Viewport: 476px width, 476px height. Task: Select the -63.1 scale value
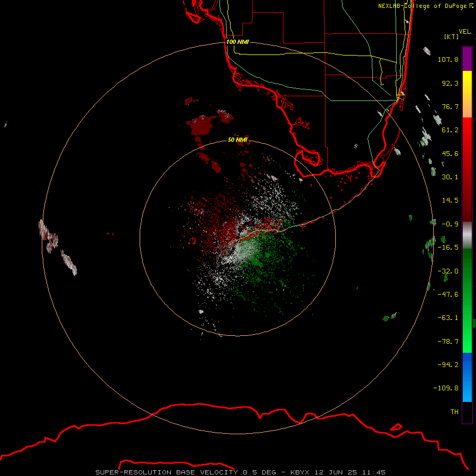point(448,318)
